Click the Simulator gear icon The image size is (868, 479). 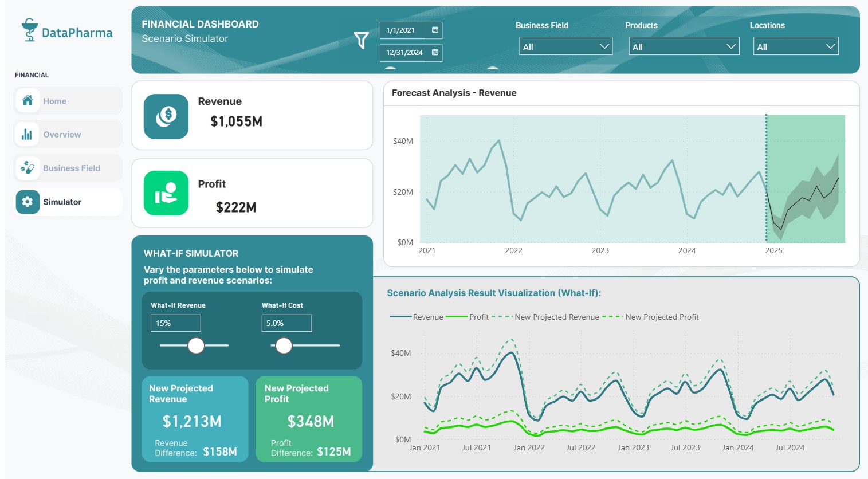(x=27, y=202)
